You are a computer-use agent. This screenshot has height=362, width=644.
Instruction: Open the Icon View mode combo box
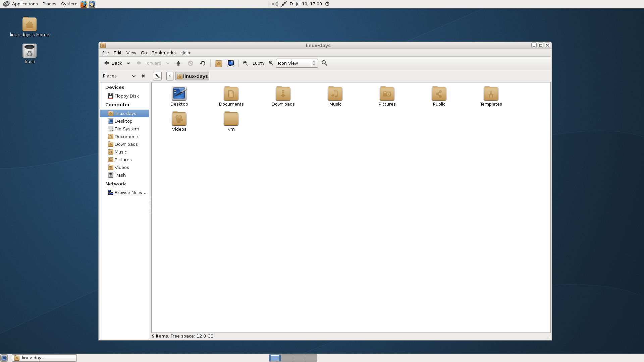pyautogui.click(x=297, y=63)
